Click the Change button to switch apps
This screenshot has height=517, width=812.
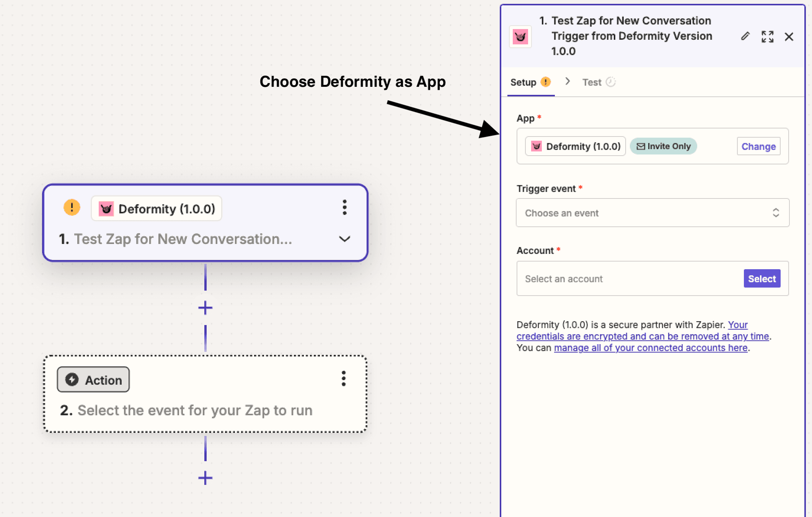click(x=758, y=146)
